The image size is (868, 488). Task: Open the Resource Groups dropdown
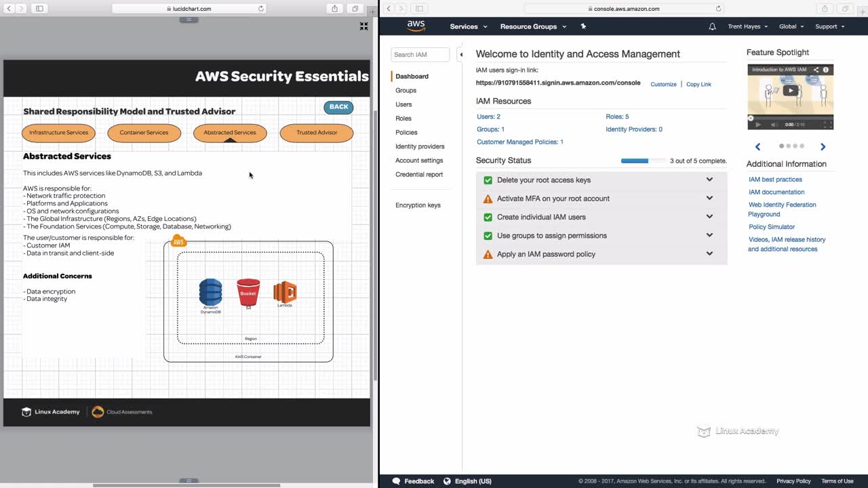(x=533, y=26)
